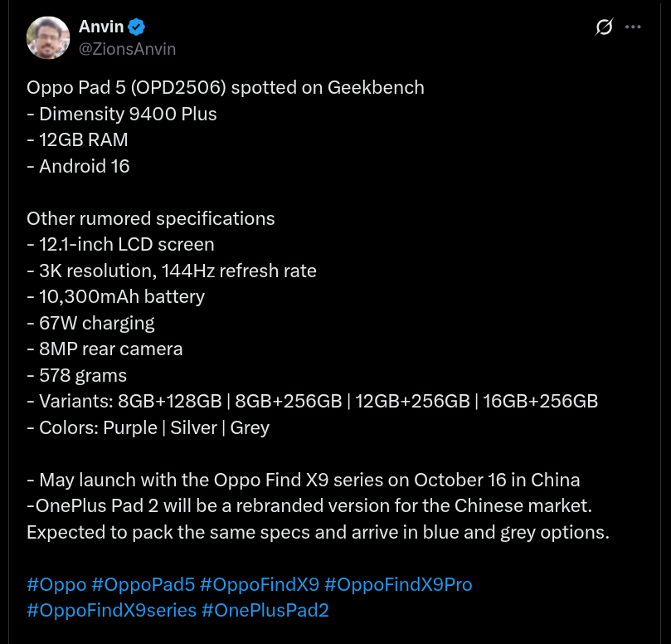Screen dimensions: 671x644
Task: Click the October 16 launch date line
Action: (304, 480)
